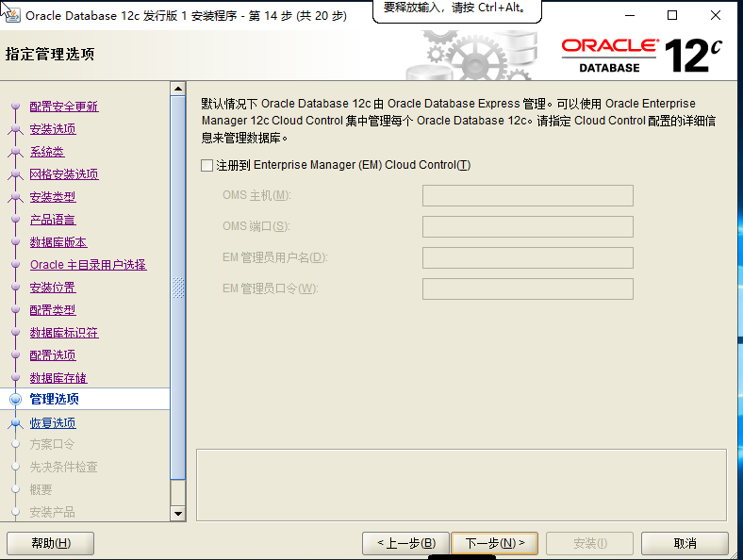Click the empty message area box
Image resolution: width=743 pixels, height=560 pixels.
click(x=461, y=486)
